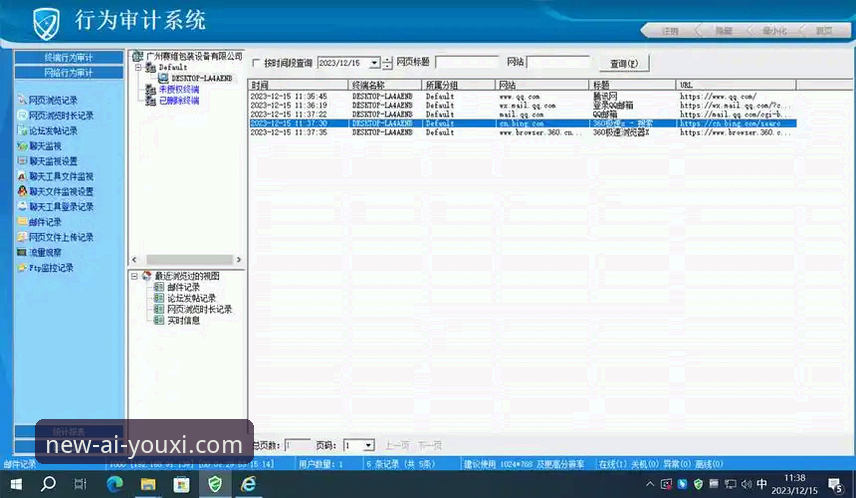This screenshot has width=856, height=498.
Task: Click the 总页数 field
Action: coord(298,446)
